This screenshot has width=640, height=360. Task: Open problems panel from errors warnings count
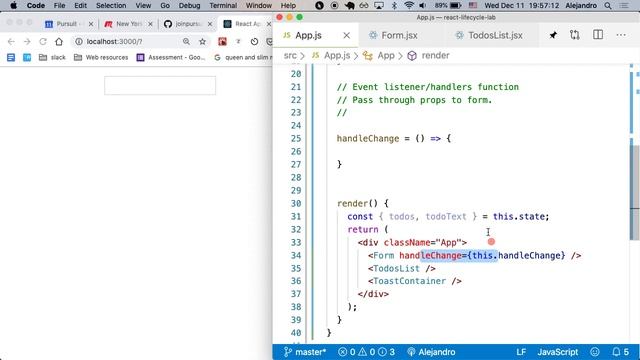[x=366, y=352]
